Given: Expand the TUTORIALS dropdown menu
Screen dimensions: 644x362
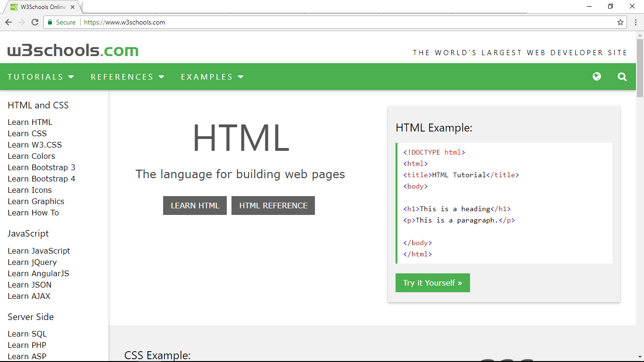Looking at the screenshot, I should pos(41,77).
